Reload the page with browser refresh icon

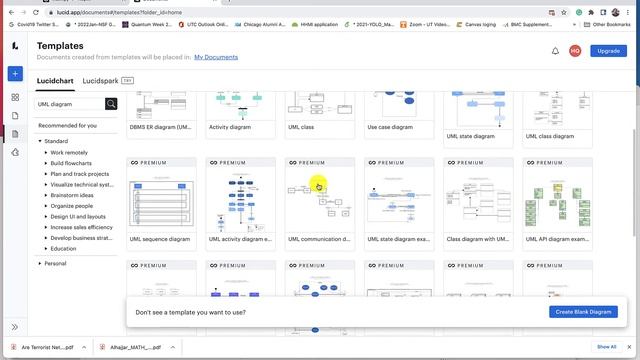36,12
